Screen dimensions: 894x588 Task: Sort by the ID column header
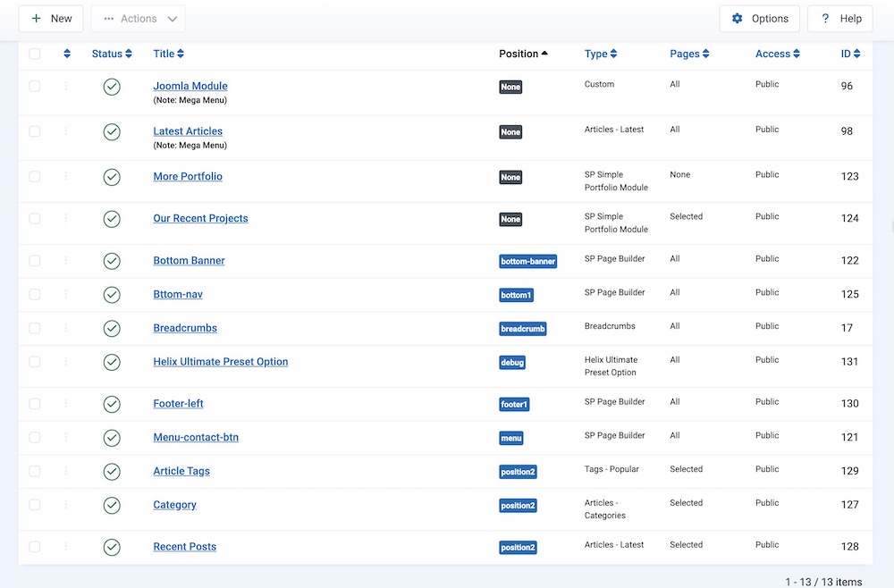click(850, 55)
